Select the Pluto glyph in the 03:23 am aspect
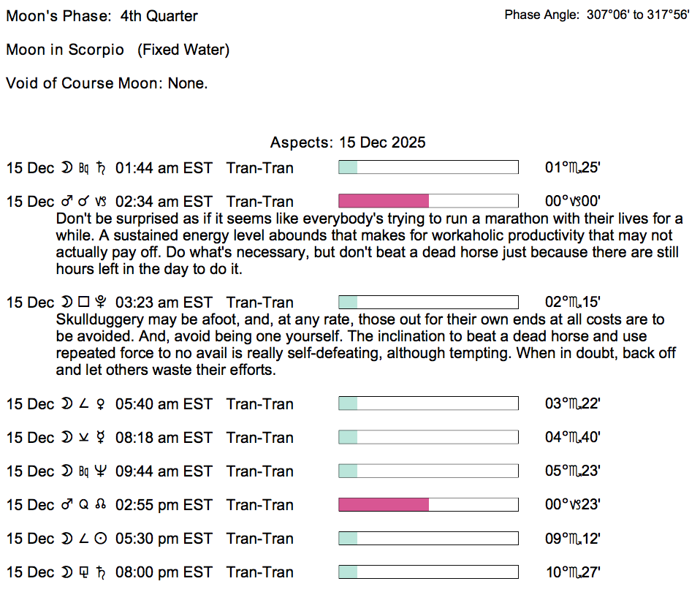The image size is (700, 592). [x=102, y=303]
